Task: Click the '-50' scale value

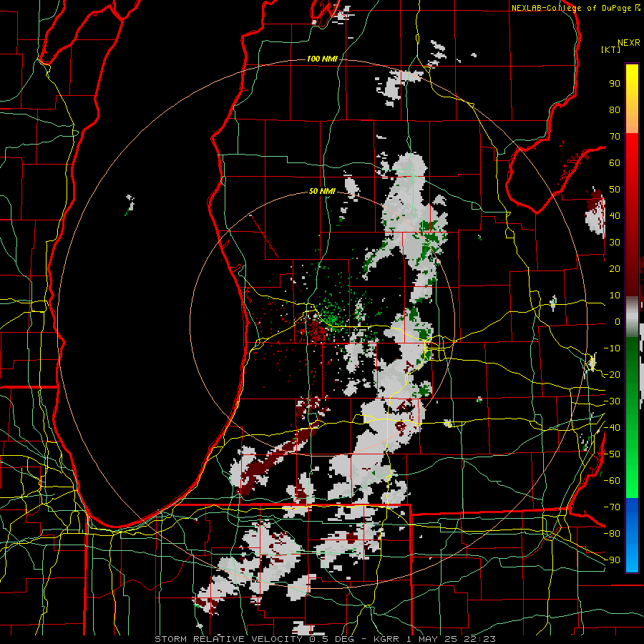Action: click(x=612, y=454)
